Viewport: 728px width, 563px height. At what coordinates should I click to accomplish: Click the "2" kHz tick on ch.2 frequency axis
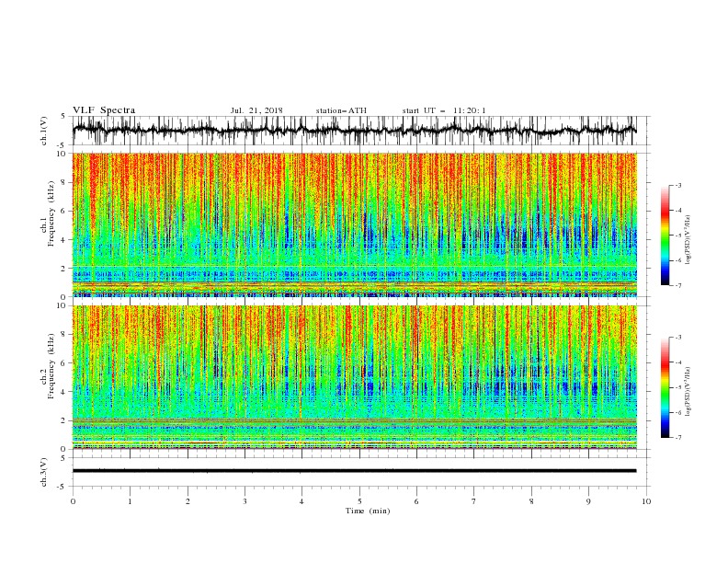click(63, 420)
